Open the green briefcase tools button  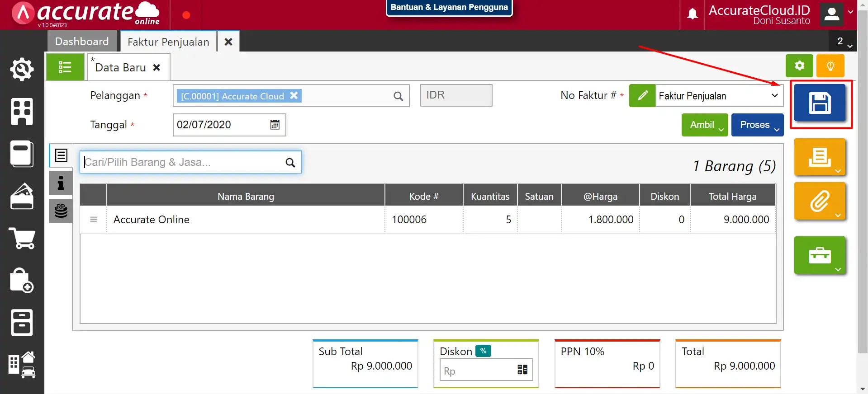[x=820, y=255]
